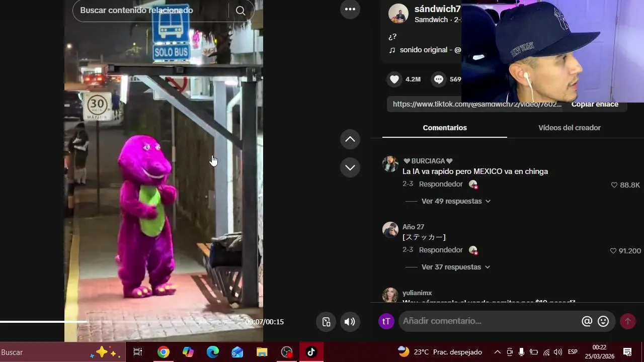Viewport: 644px width, 362px height.
Task: Click the search magnifier icon
Action: 240,11
